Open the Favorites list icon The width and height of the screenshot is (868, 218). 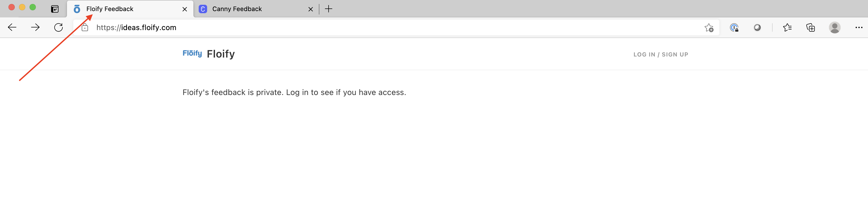click(787, 27)
